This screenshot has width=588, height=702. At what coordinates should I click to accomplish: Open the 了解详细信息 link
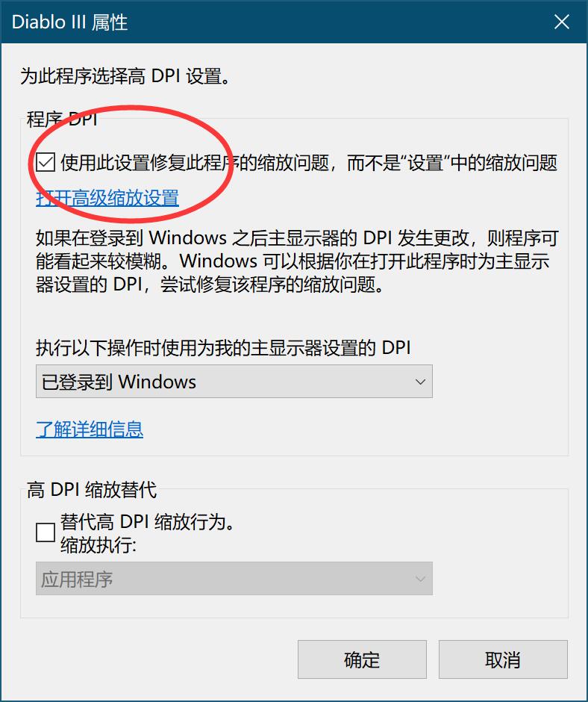tap(90, 429)
